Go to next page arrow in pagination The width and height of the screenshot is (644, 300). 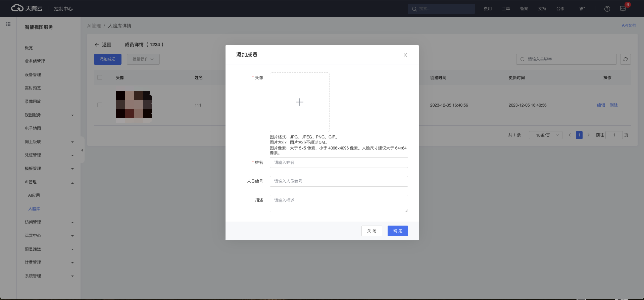click(x=588, y=135)
